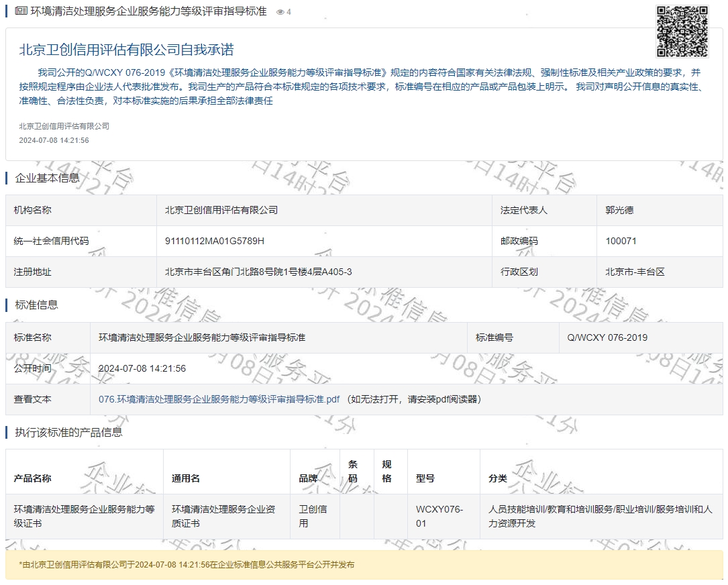
Task: Click brand cell 卫创信用
Action: coord(315,517)
